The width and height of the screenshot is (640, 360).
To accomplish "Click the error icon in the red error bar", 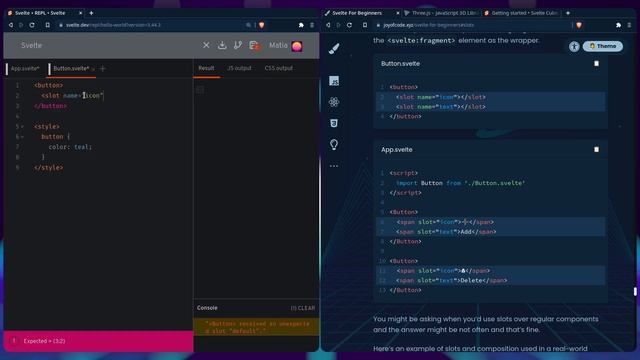I will (14, 341).
